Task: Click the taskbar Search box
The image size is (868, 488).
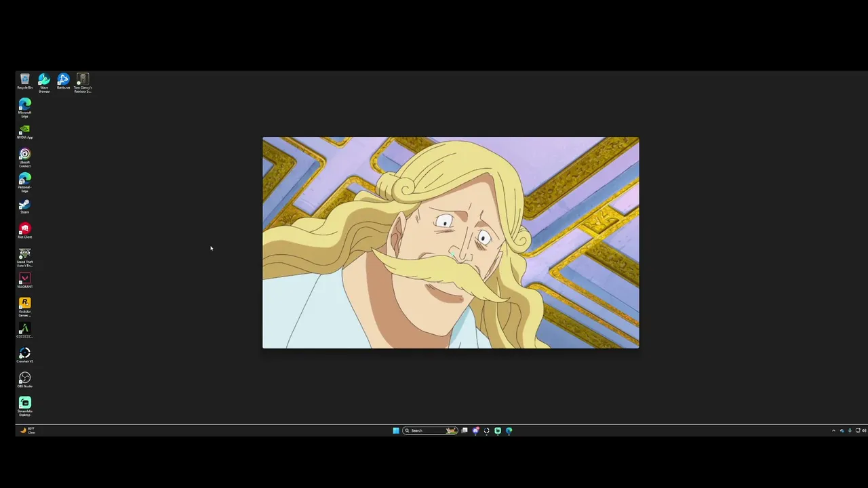Action: click(429, 430)
